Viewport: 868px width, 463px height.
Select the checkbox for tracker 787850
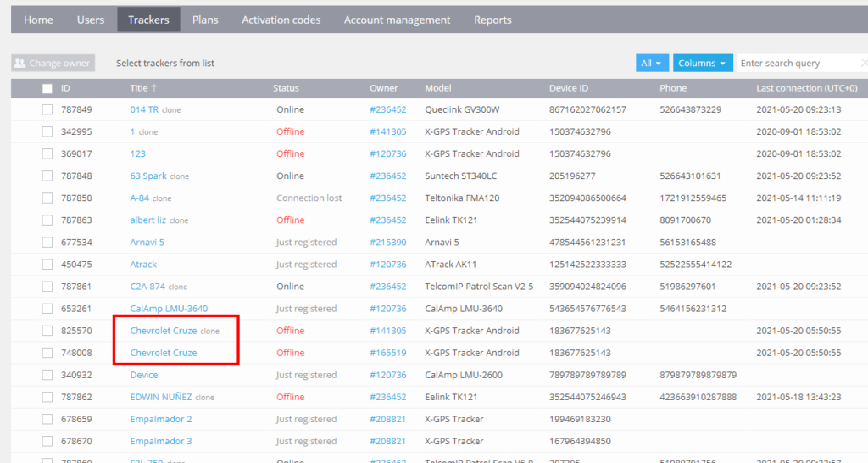pyautogui.click(x=47, y=198)
